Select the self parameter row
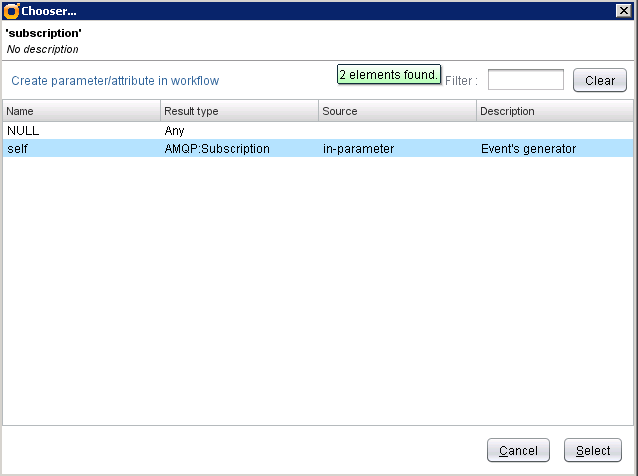Screen dimensions: 638x476 click(x=17, y=149)
